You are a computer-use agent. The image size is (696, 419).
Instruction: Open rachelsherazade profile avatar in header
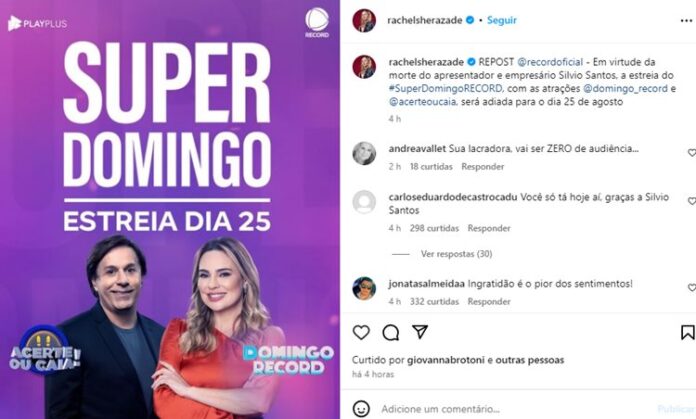tap(364, 20)
